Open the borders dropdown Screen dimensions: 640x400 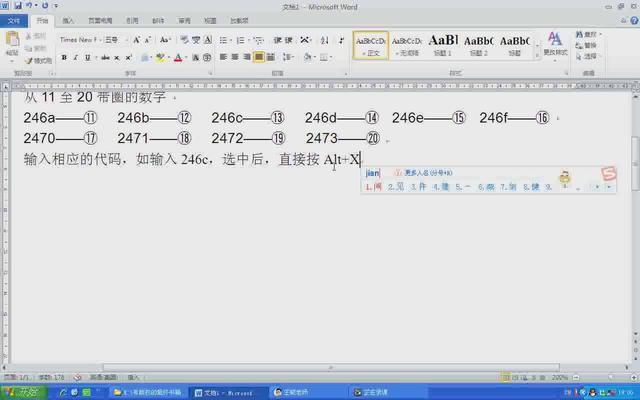click(326, 57)
